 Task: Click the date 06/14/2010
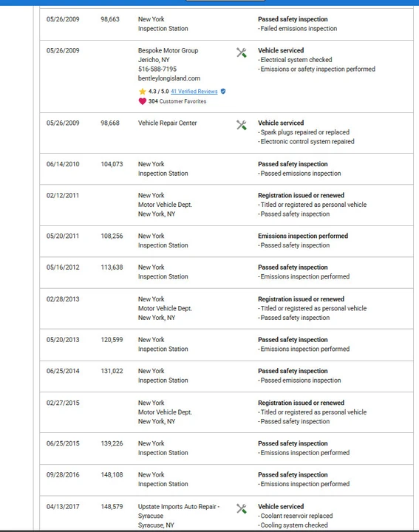[x=63, y=164]
